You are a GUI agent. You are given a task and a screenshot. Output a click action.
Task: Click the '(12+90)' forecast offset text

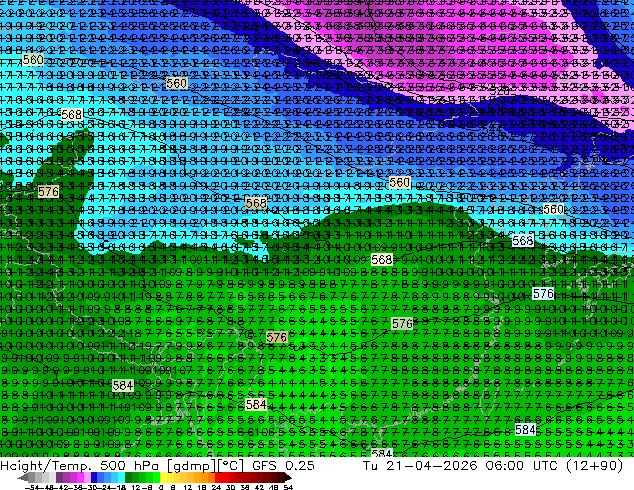[594, 466]
